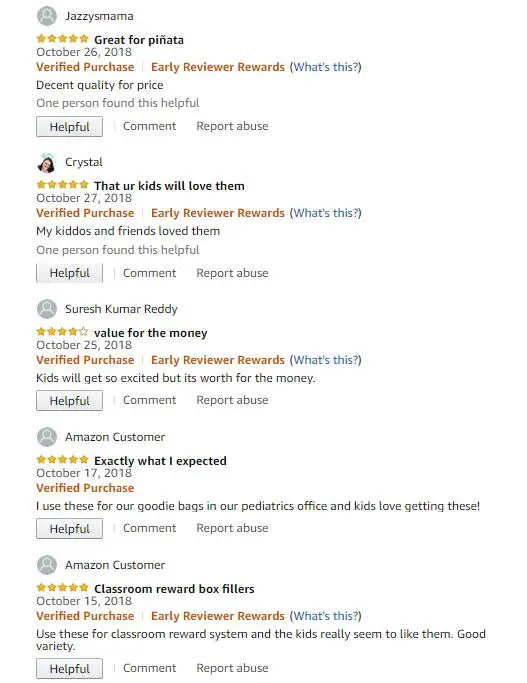The image size is (527, 683).
Task: Click avatar of Amazon Customer, classroom reward review
Action: tap(47, 565)
